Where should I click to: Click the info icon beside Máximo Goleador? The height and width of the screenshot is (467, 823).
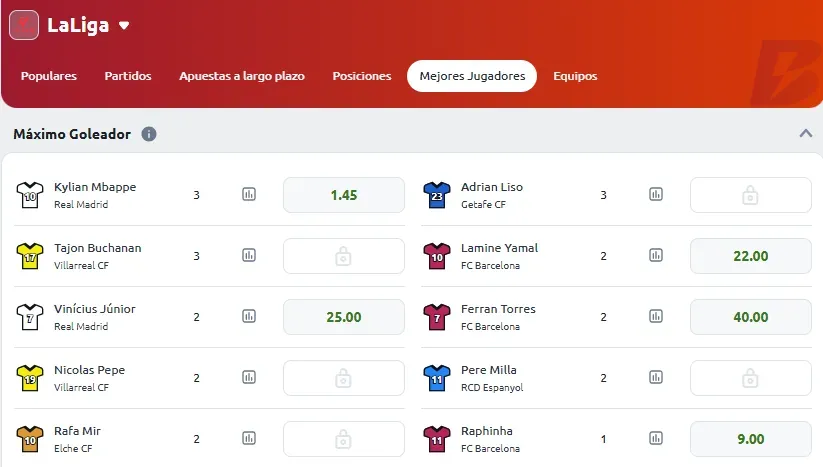[149, 134]
